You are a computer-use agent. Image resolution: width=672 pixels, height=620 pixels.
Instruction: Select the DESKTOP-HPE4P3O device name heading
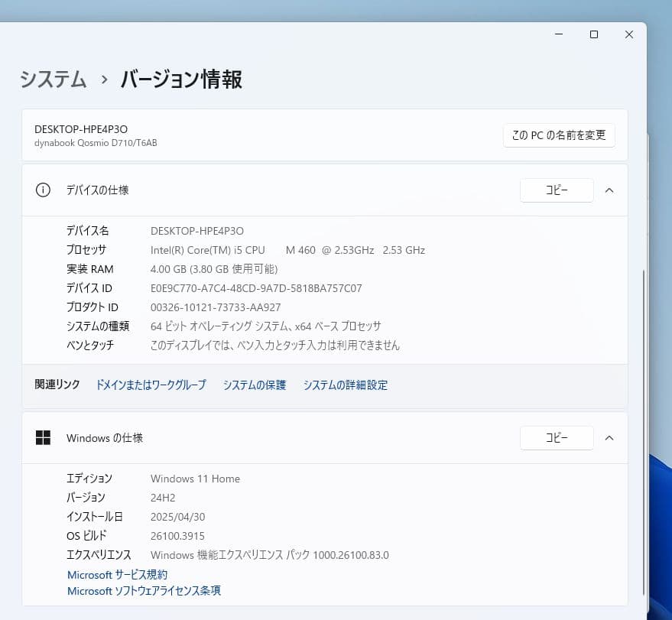pyautogui.click(x=81, y=128)
